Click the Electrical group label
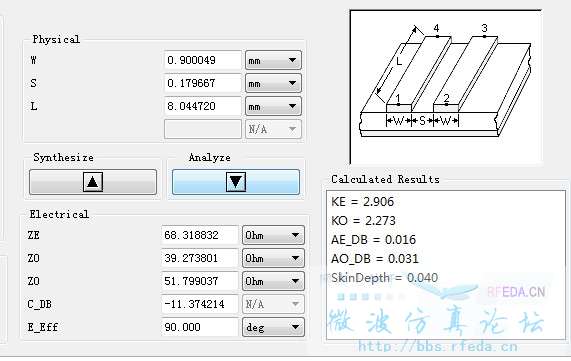Viewport: 571px width, 361px height. point(59,214)
